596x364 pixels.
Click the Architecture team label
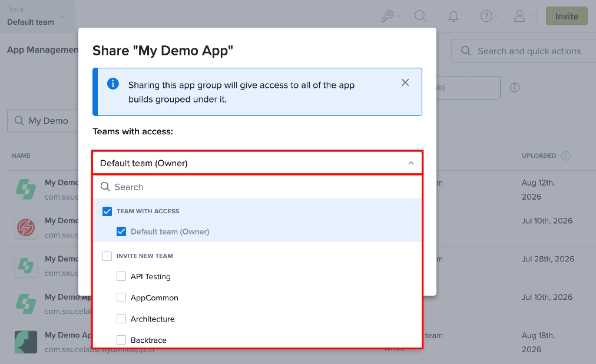(153, 319)
